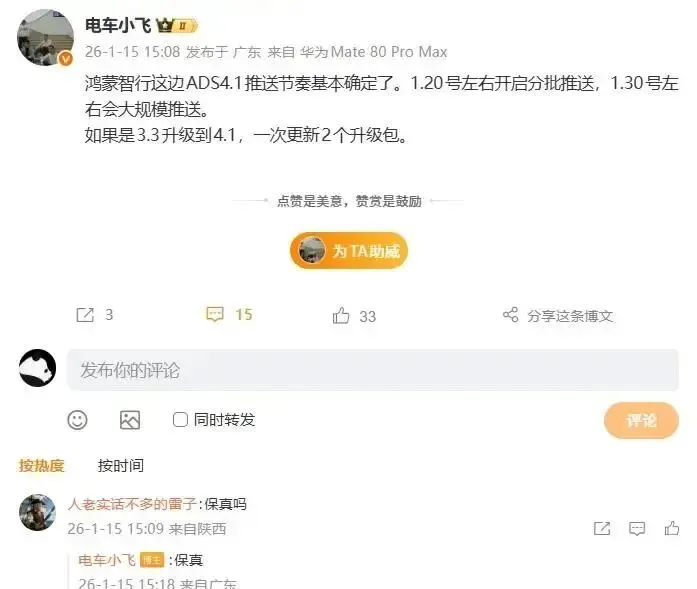The height and width of the screenshot is (589, 697).
Task: Focus the 发布你的评论 input field
Action: point(373,370)
